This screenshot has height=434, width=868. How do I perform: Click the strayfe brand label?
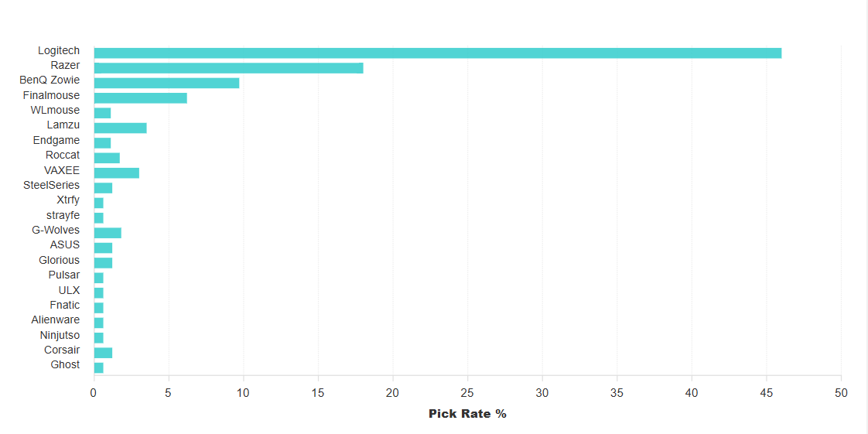click(x=63, y=215)
